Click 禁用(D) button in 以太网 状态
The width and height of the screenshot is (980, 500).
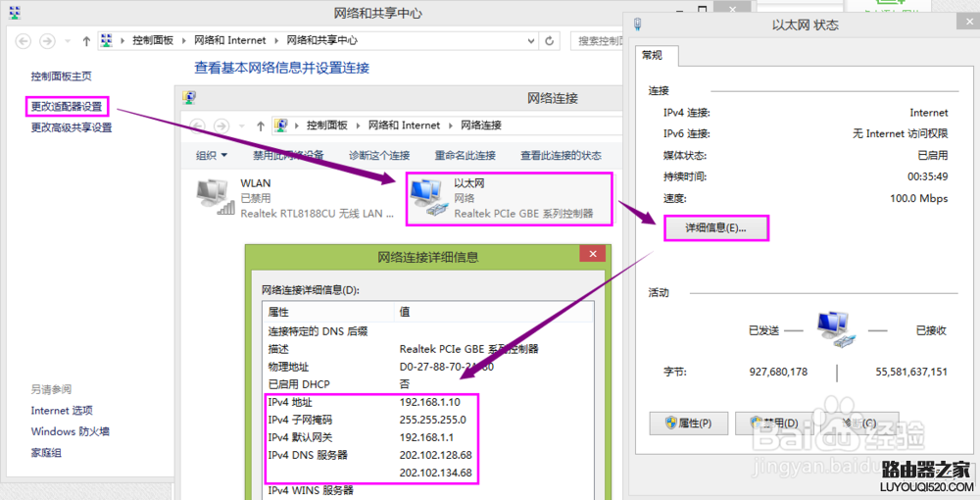pyautogui.click(x=775, y=424)
